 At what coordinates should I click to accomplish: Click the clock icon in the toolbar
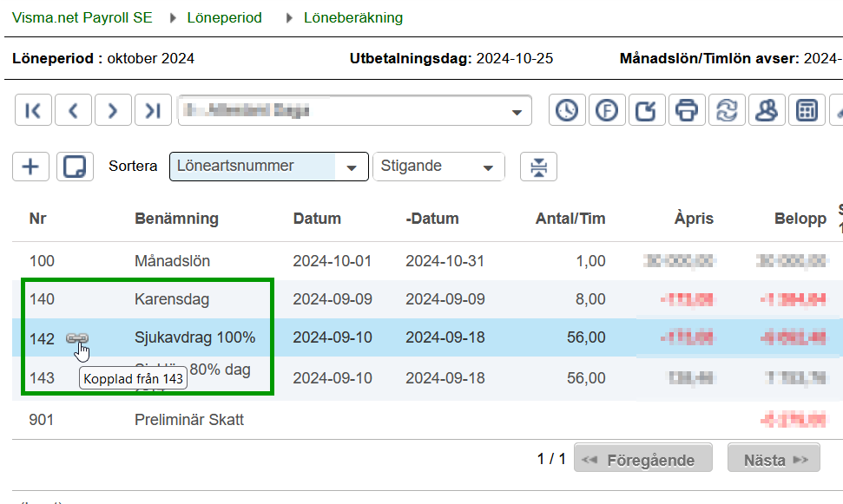567,111
